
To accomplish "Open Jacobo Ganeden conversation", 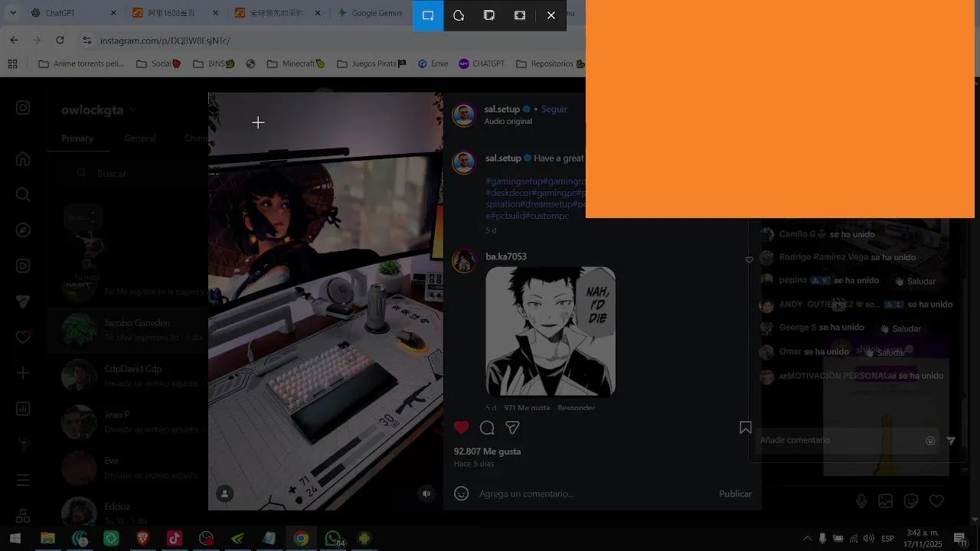I will [x=128, y=330].
